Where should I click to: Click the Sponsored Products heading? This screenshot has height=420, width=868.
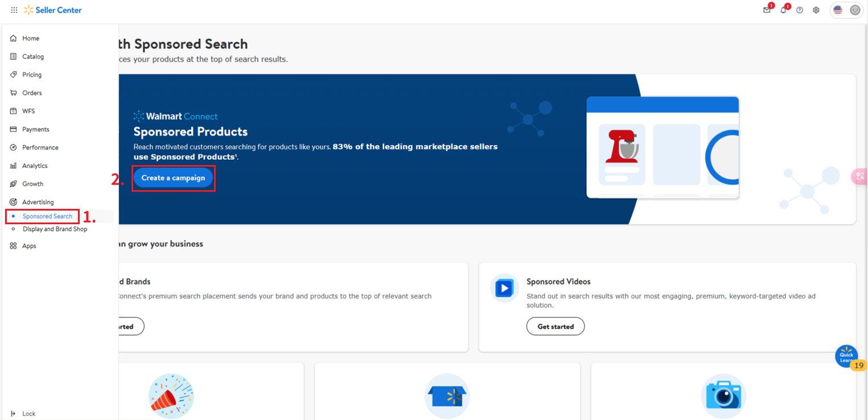[191, 132]
